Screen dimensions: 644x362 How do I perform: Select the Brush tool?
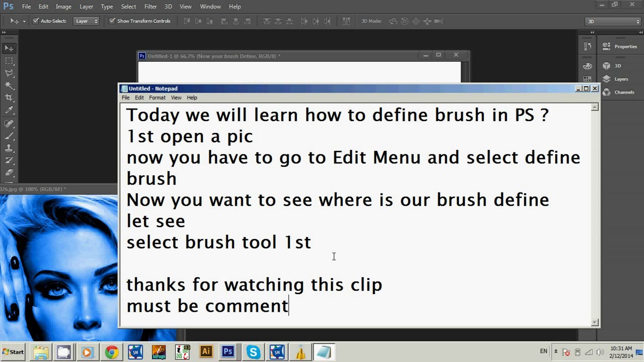pyautogui.click(x=9, y=136)
